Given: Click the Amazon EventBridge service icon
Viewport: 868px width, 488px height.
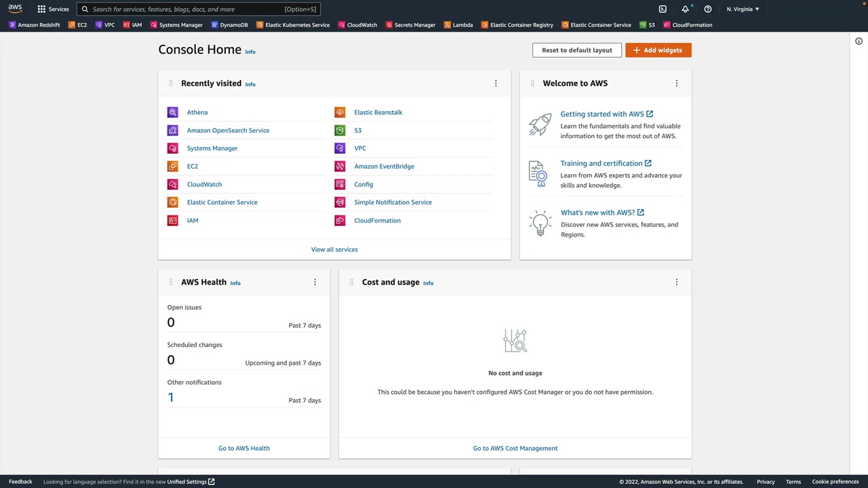Looking at the screenshot, I should point(340,166).
